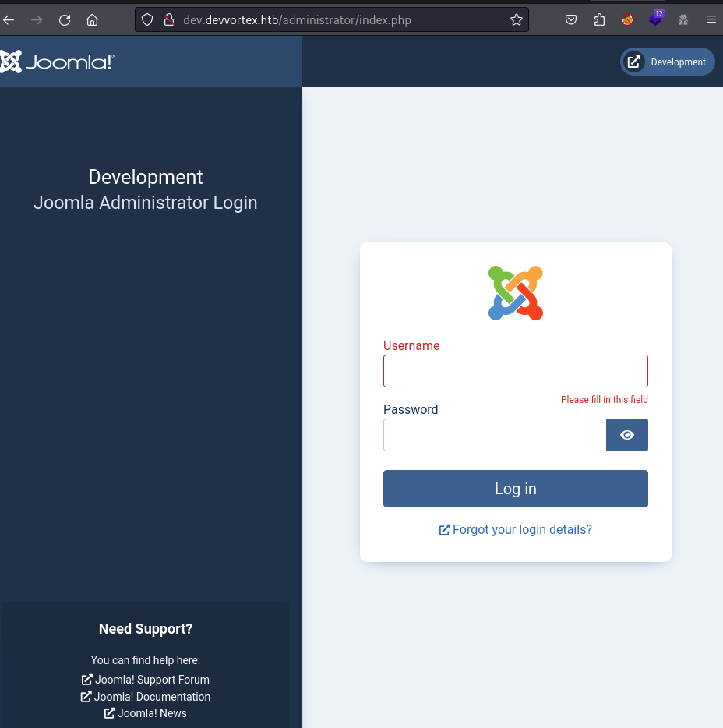Open the Development site link button
723x728 pixels.
click(668, 62)
